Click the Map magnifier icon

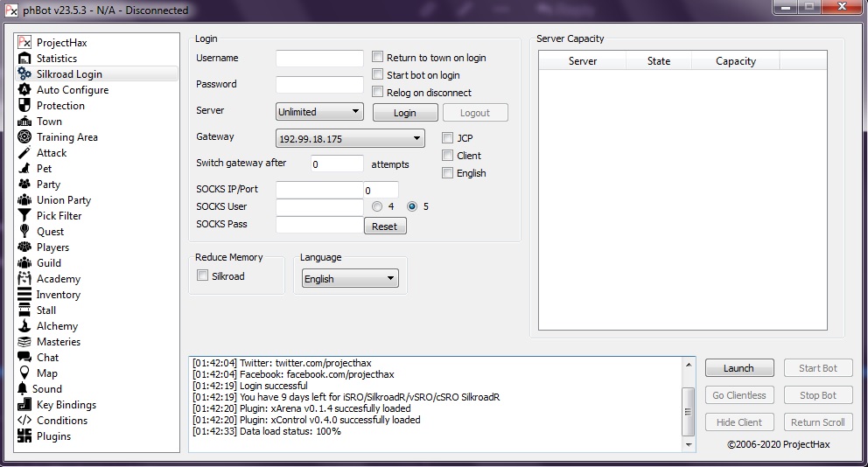(x=24, y=373)
